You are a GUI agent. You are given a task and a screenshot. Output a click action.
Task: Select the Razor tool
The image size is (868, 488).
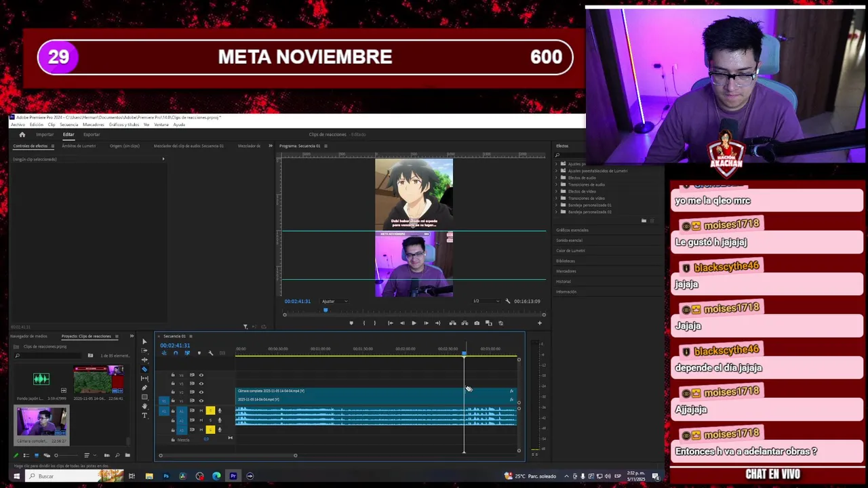coord(144,369)
